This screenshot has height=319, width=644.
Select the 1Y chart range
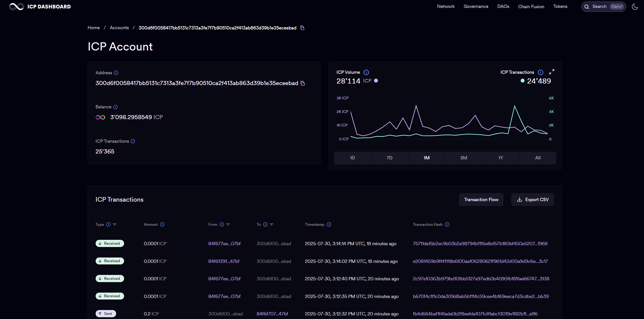tap(500, 158)
